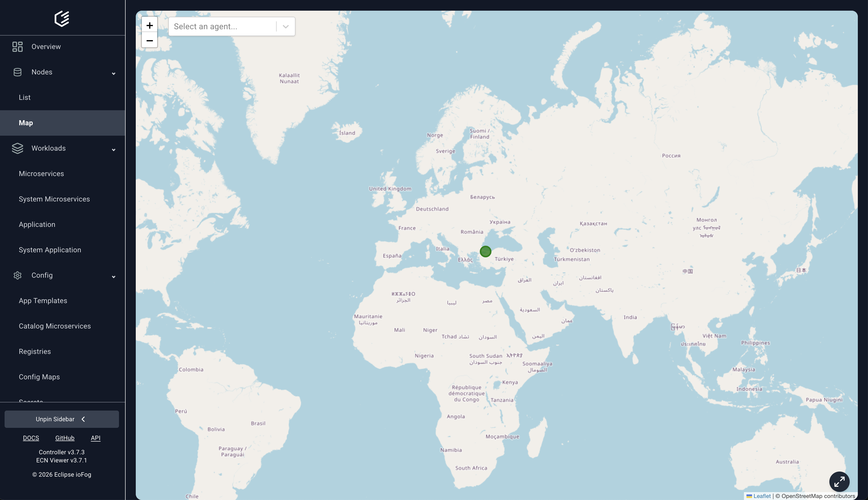Open System Microservices from the sidebar
Screen dimensions: 868x500
point(54,199)
